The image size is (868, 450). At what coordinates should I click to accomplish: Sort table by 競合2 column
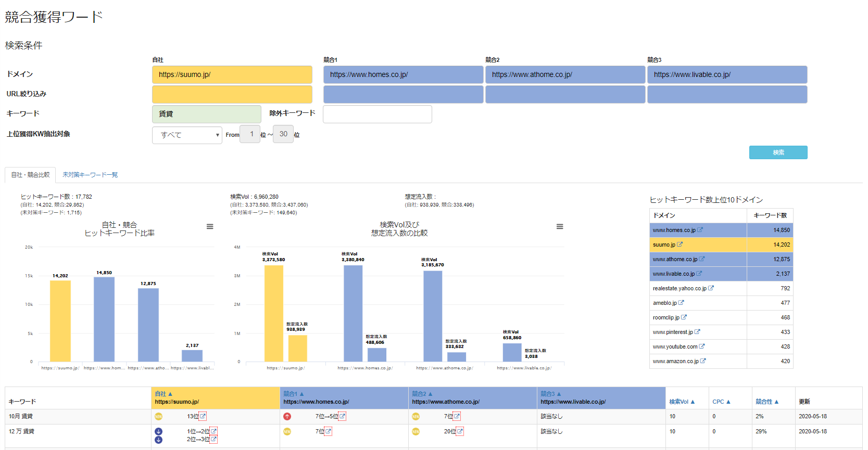[x=422, y=394]
